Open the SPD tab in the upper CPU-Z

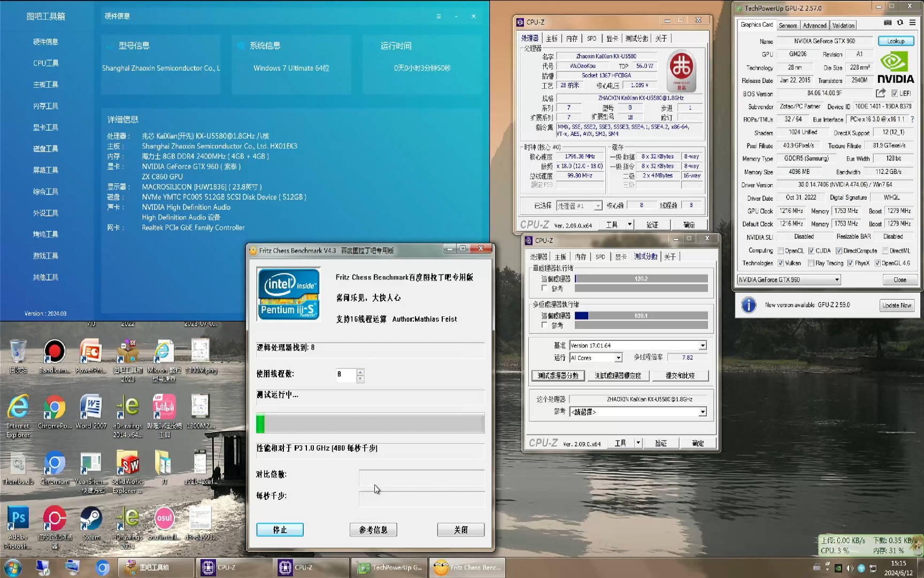(x=591, y=39)
